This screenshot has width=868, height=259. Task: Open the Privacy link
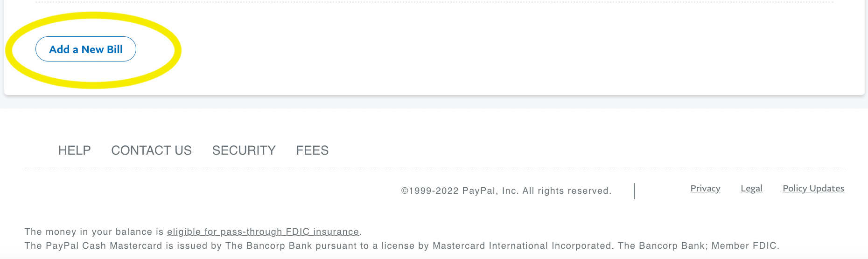705,189
